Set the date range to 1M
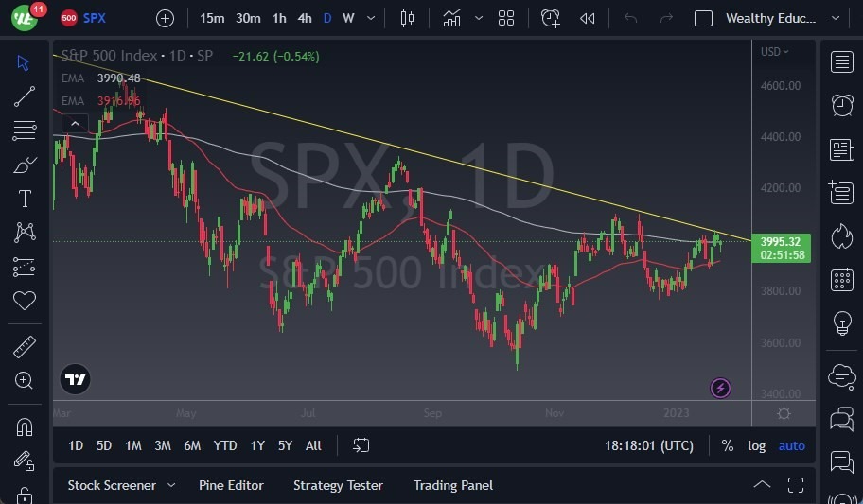Image resolution: width=863 pixels, height=504 pixels. (133, 445)
